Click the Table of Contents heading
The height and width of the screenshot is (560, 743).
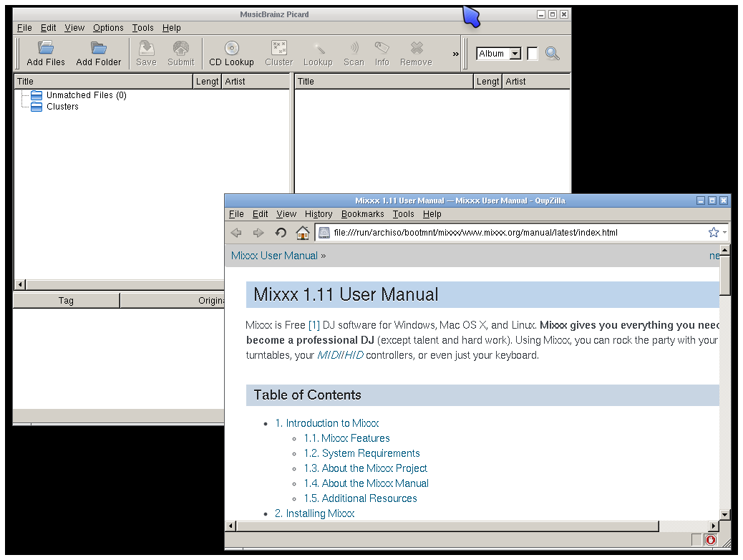[x=308, y=395]
